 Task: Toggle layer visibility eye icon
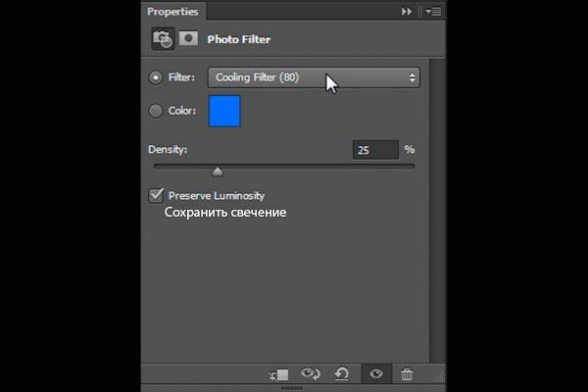click(x=376, y=373)
